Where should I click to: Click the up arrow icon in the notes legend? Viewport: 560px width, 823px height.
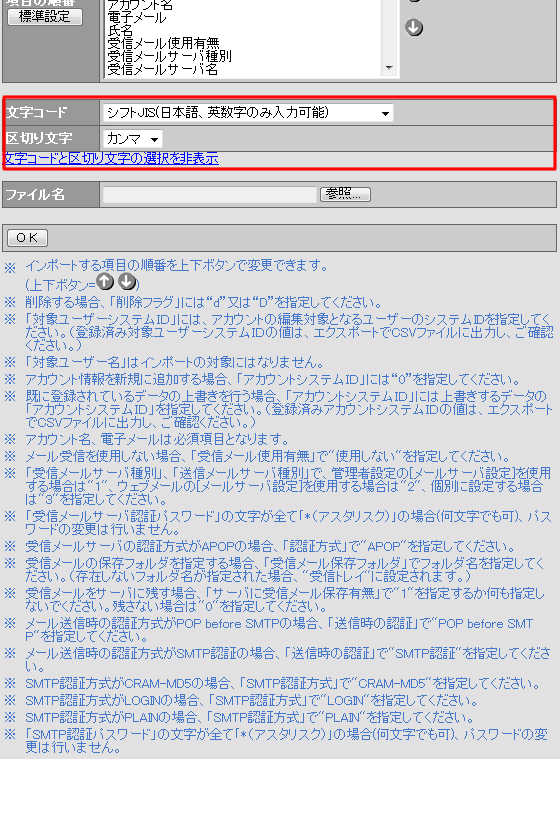point(105,282)
